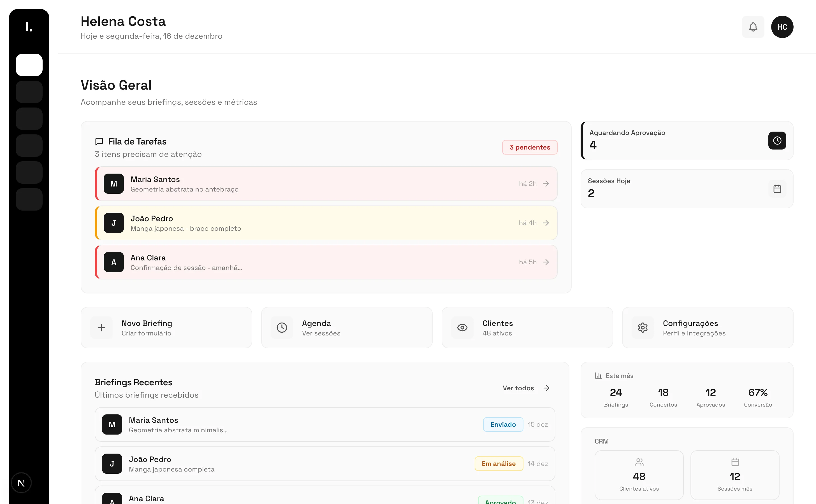Screen dimensions: 816x504
Task: Click the calendar icon on Sessões Hoje card
Action: pyautogui.click(x=777, y=188)
